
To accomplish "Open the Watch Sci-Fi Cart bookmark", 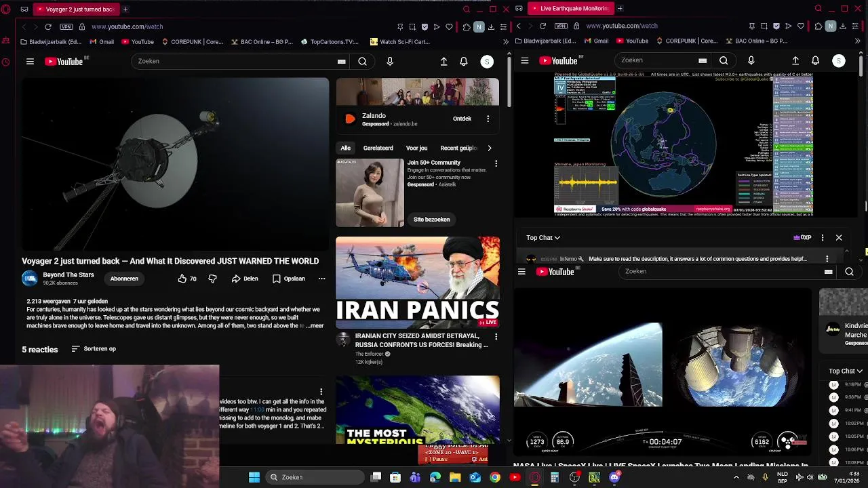I will (400, 41).
